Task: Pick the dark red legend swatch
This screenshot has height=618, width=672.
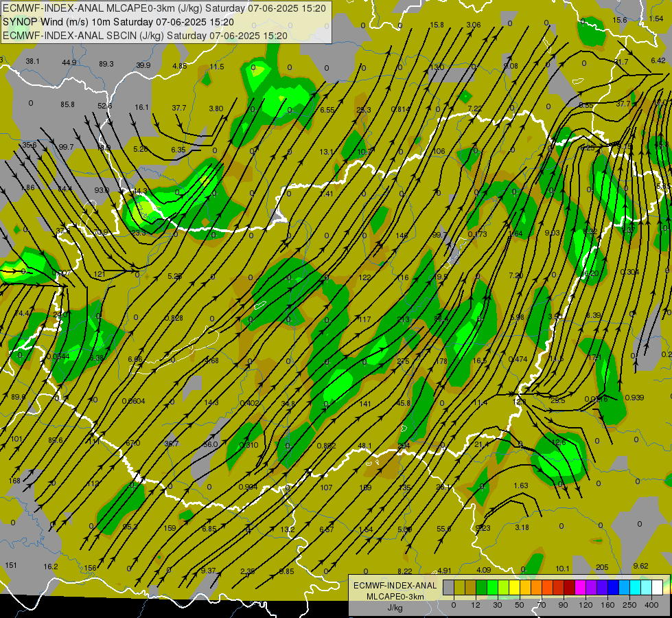Action: coord(569,588)
